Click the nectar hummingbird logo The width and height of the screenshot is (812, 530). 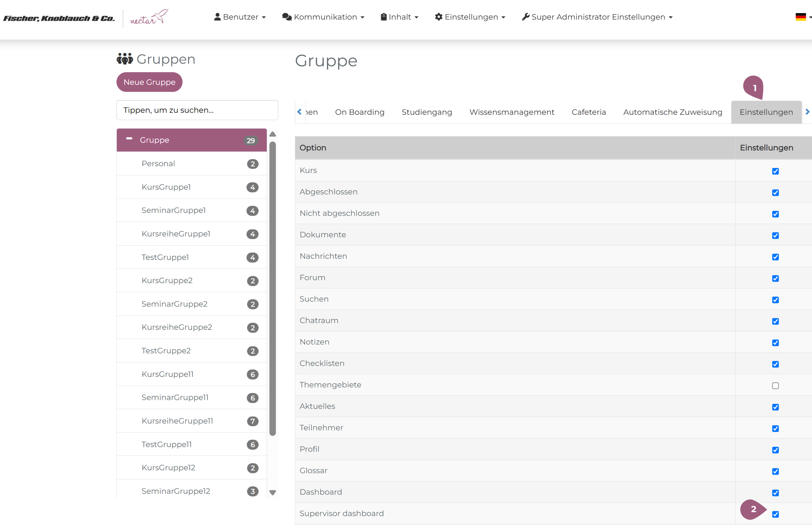[x=149, y=17]
